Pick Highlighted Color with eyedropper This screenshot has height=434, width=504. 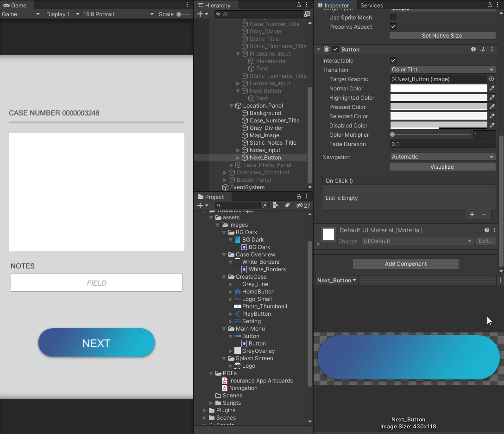(492, 97)
